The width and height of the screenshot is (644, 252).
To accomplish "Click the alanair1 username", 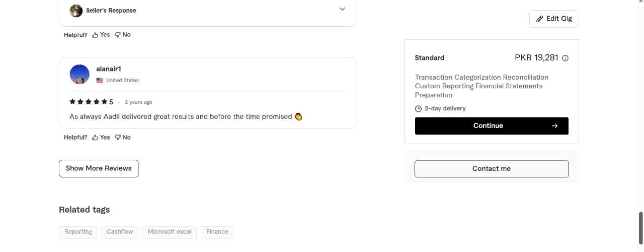I will coord(109,69).
